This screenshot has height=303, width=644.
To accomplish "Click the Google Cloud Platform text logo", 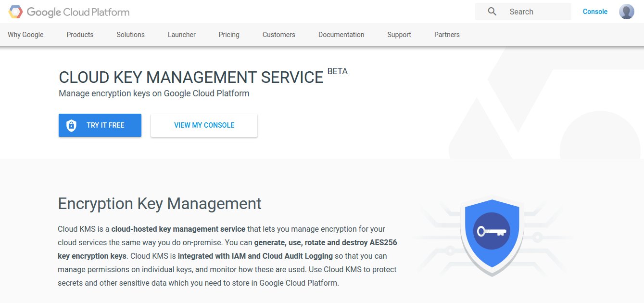I will 78,12.
